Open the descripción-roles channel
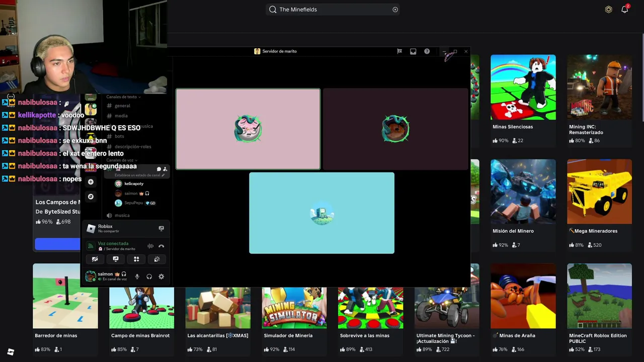The height and width of the screenshot is (362, 644). [x=133, y=147]
